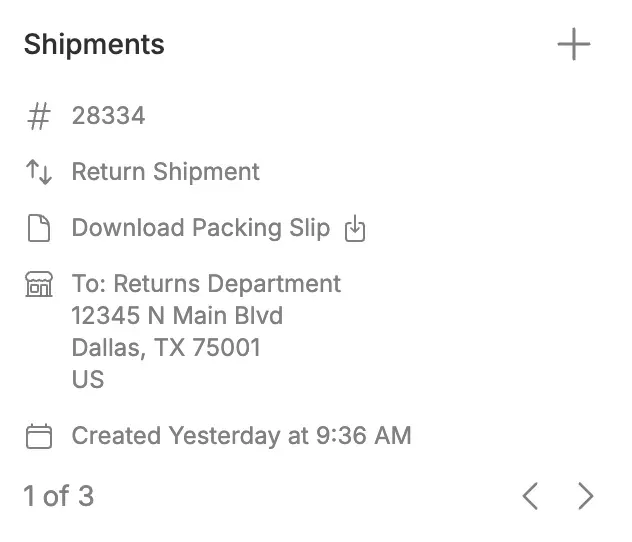Click the hash number sign icon
Image resolution: width=632 pixels, height=542 pixels.
[x=38, y=116]
